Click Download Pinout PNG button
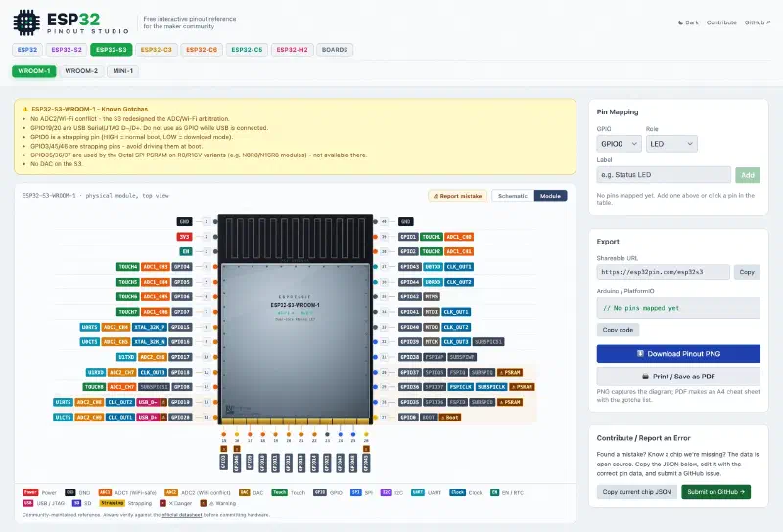783x532 pixels. 678,353
